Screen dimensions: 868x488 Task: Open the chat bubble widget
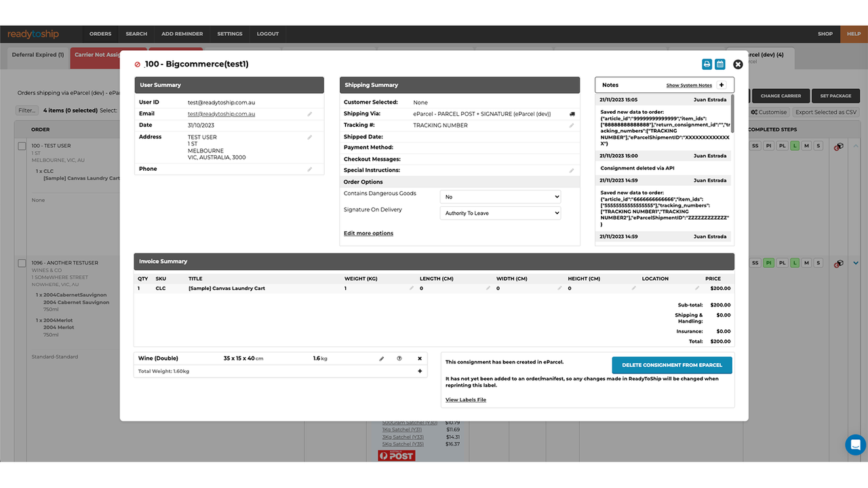855,445
